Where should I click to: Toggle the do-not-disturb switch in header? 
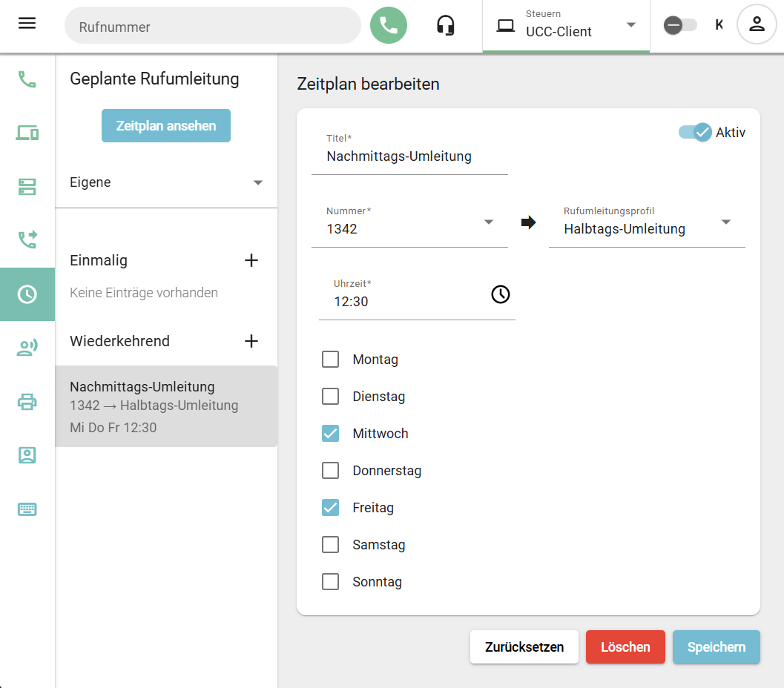pyautogui.click(x=679, y=26)
